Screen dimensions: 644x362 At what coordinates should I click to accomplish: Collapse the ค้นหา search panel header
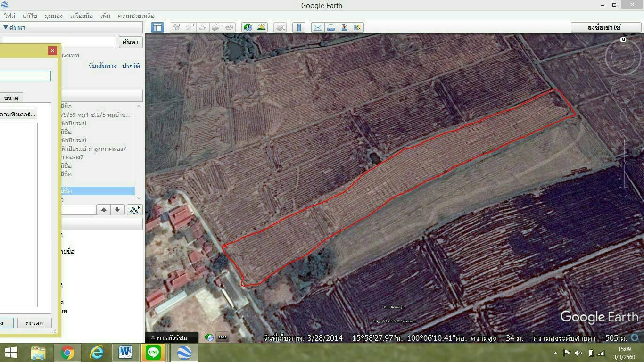[x=14, y=27]
